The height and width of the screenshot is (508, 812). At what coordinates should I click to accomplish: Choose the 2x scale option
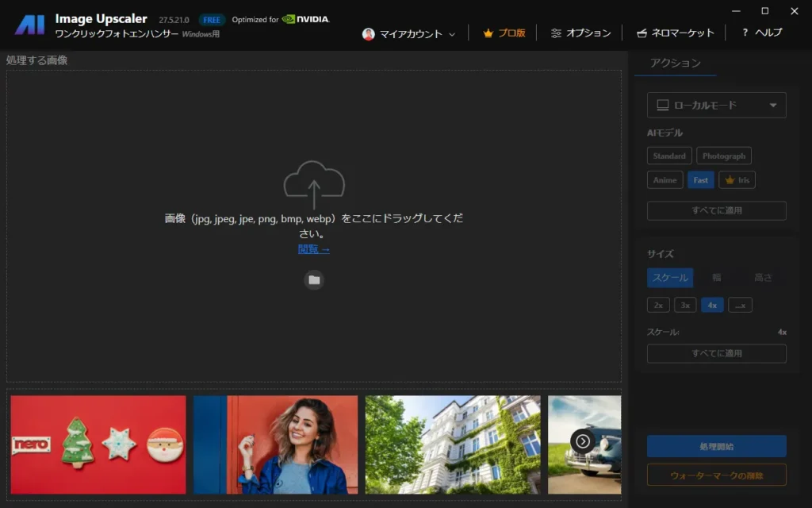point(657,305)
